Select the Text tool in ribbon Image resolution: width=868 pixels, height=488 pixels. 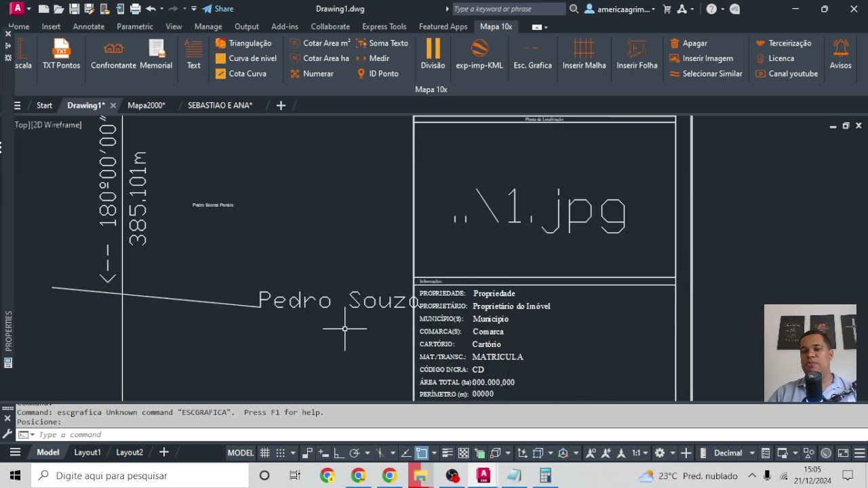pyautogui.click(x=193, y=54)
